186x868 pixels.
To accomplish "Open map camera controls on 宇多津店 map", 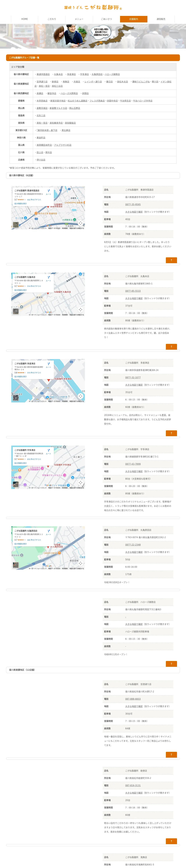I will [x=80, y=482].
